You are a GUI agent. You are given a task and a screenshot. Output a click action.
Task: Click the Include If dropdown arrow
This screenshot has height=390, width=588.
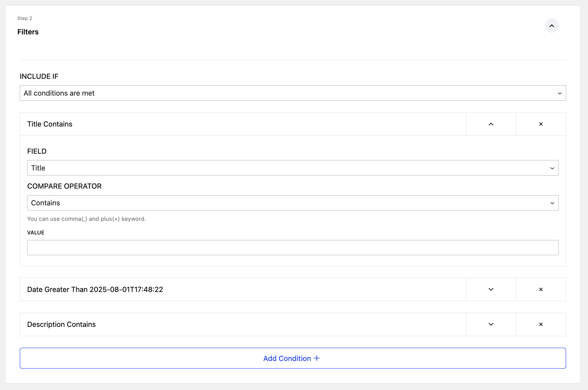(559, 93)
